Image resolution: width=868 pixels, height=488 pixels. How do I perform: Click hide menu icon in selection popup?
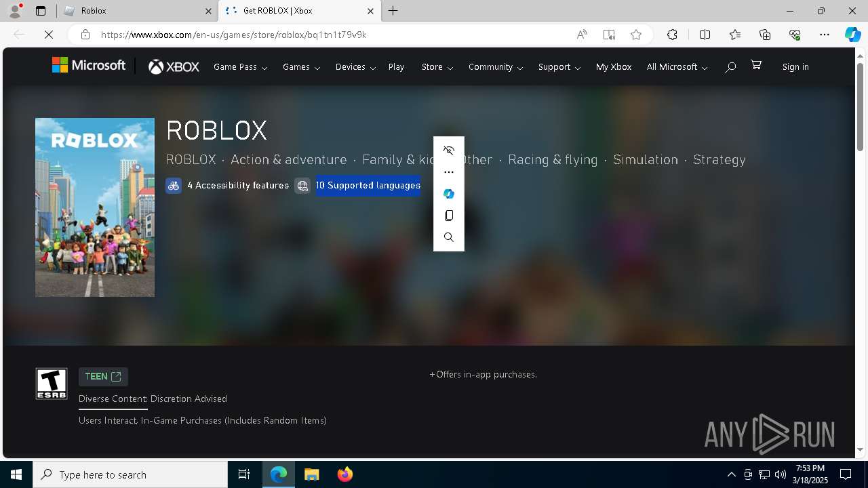pyautogui.click(x=449, y=150)
